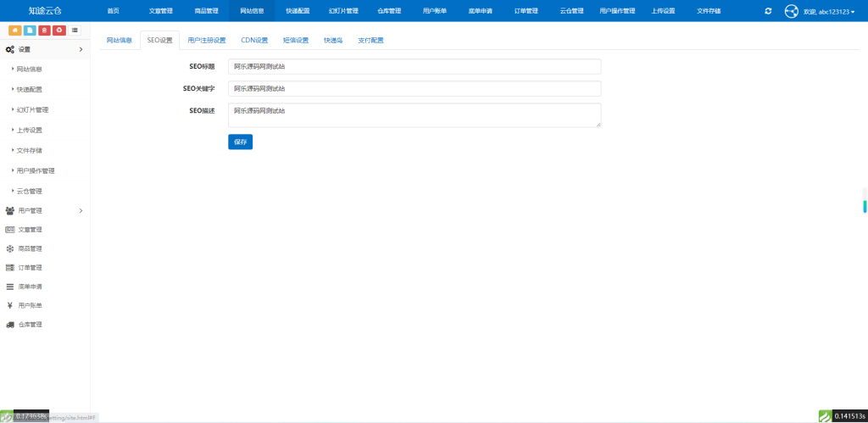Click the circular share avatar icon
The image size is (868, 423).
(x=791, y=11)
